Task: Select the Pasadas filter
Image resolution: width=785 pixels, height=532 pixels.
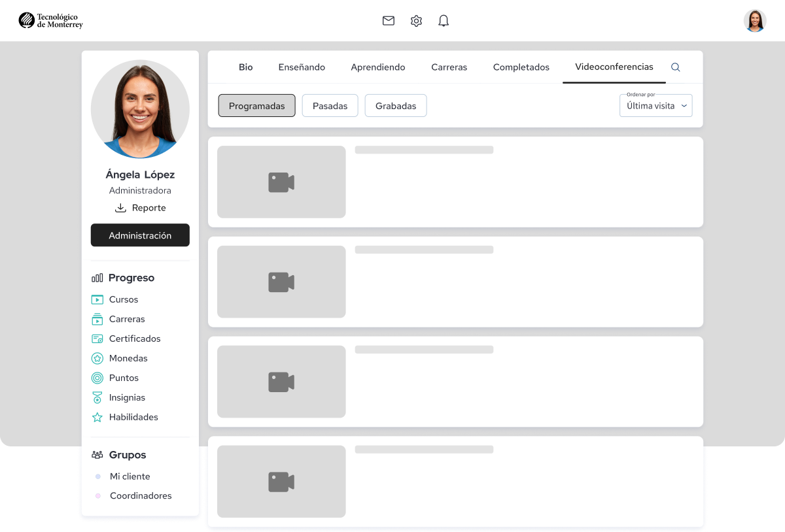Action: tap(330, 106)
